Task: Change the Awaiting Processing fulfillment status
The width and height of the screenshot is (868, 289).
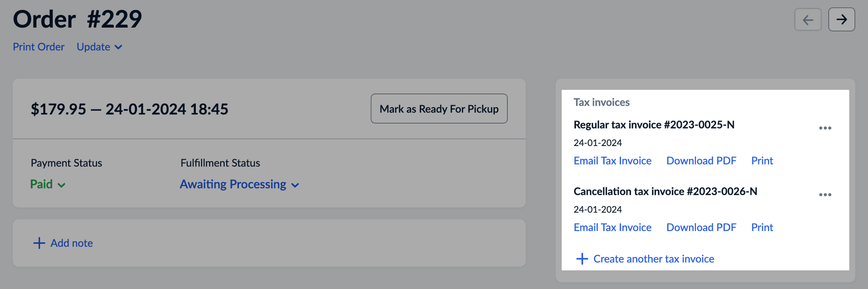Action: point(239,185)
